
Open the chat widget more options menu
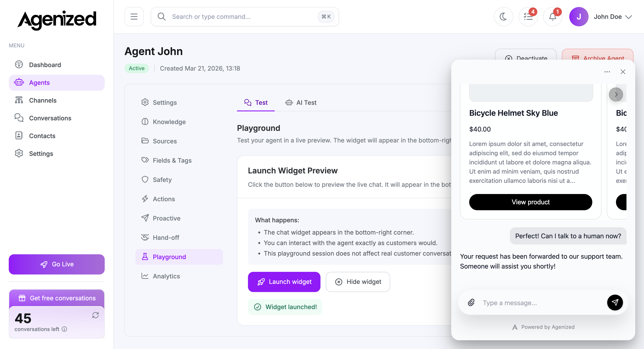607,72
